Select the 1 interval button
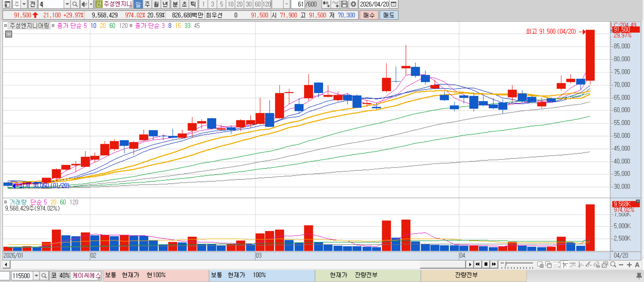The width and height of the screenshot is (644, 282). pos(203,4)
